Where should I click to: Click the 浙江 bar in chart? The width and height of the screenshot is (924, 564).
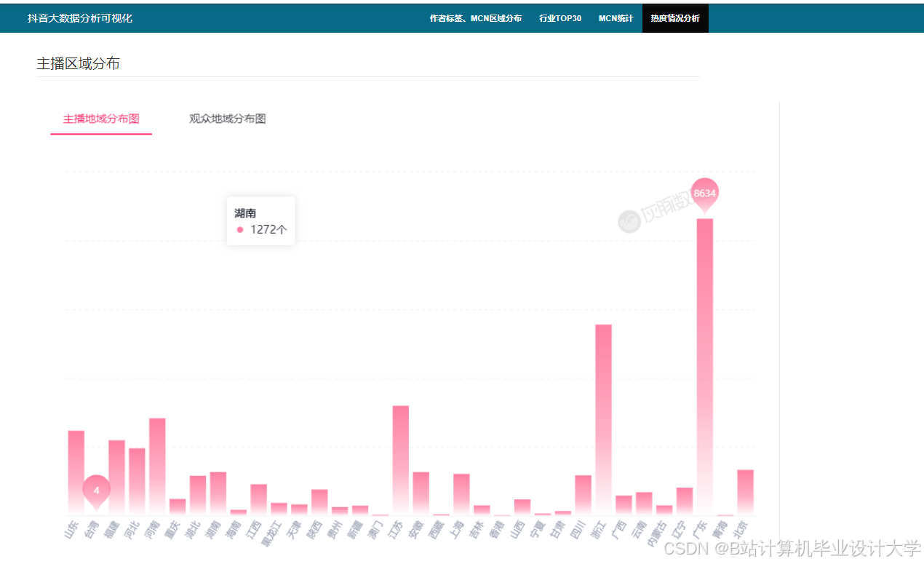(603, 420)
